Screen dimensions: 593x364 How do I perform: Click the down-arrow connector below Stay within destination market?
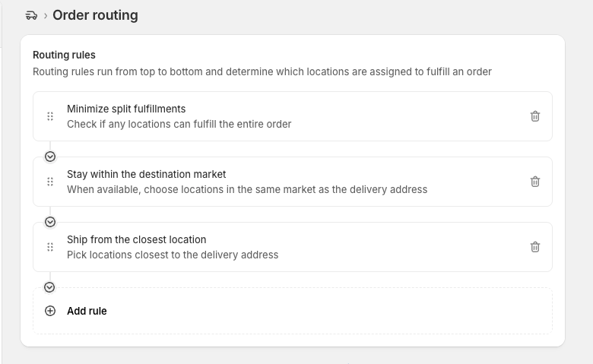(x=50, y=222)
